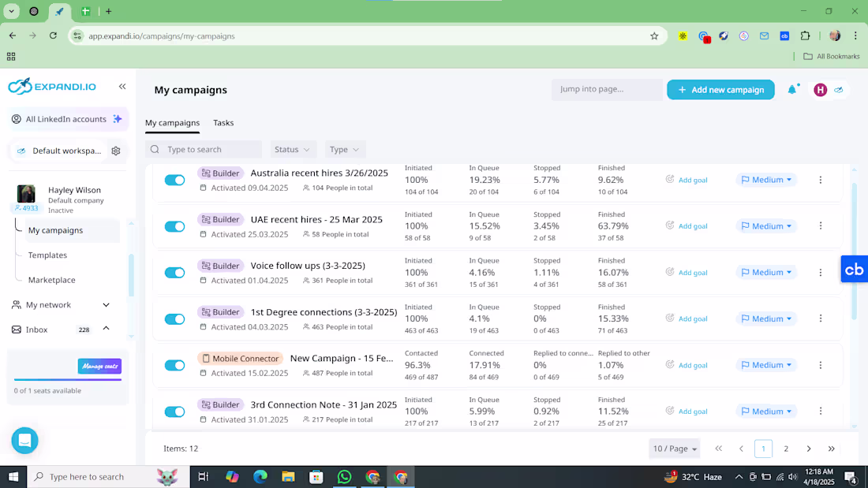This screenshot has width=868, height=488.
Task: Open Templates in the sidebar
Action: 47,255
